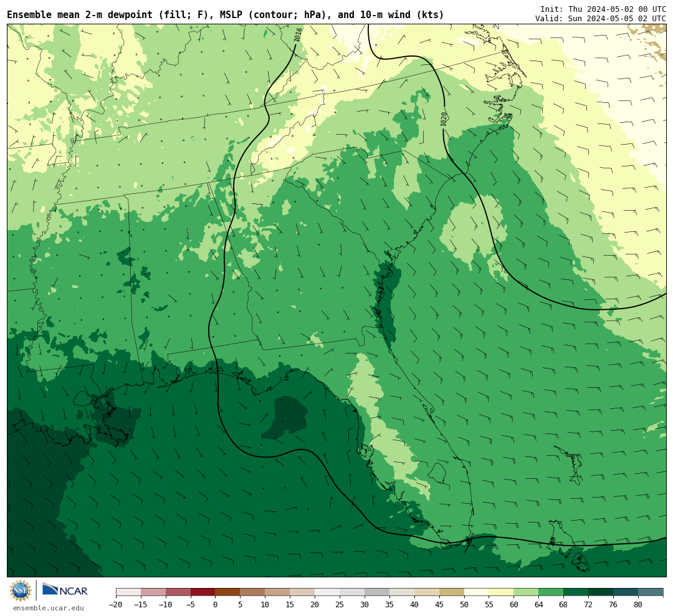
Task: Click the 72 to 76 darkest green swatch
Action: 601,592
